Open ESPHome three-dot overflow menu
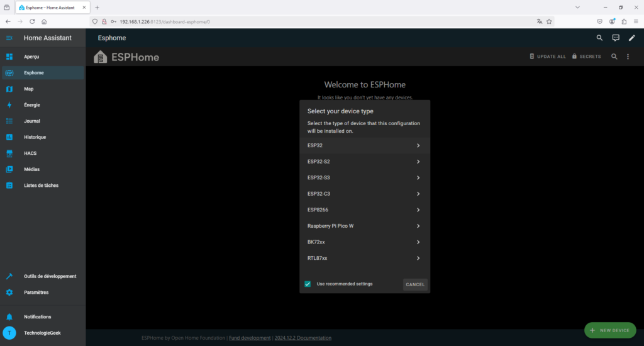The image size is (644, 346). tap(628, 57)
